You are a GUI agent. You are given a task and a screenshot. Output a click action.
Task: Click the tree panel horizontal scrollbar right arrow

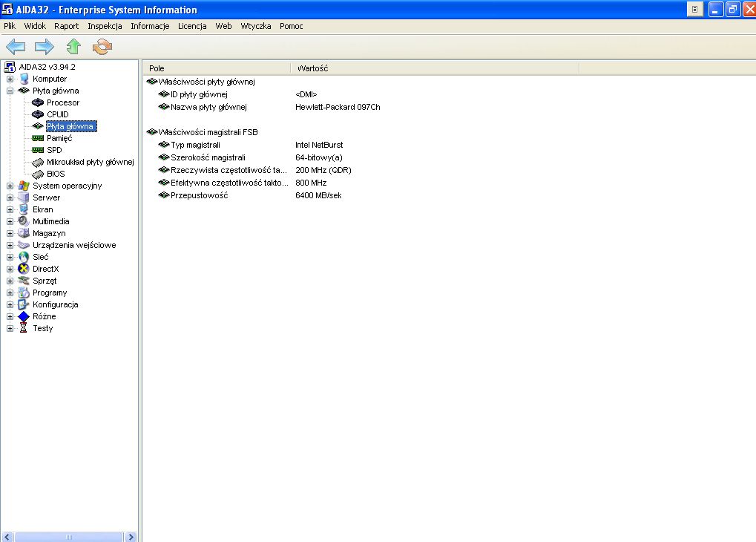coord(131,537)
